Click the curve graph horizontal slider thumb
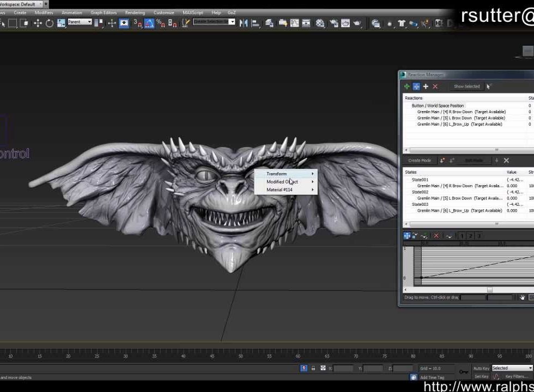534x392 pixels. coord(490,290)
